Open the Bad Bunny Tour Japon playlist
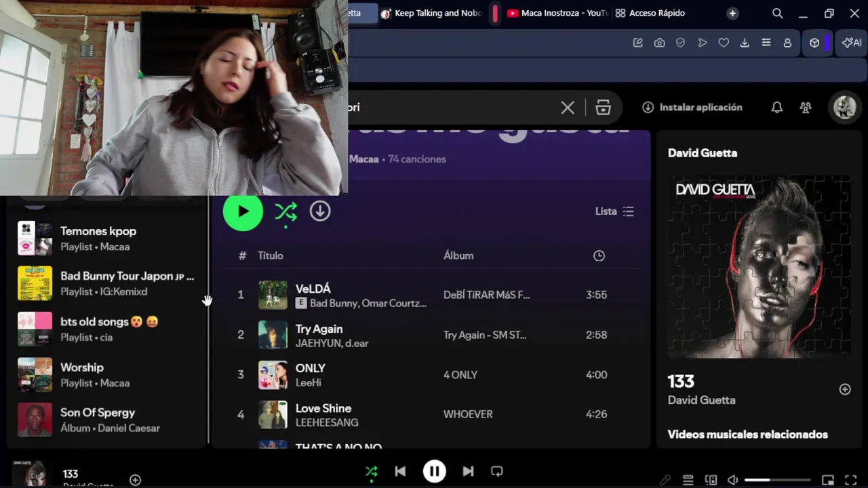Image resolution: width=868 pixels, height=488 pixels. click(x=106, y=283)
